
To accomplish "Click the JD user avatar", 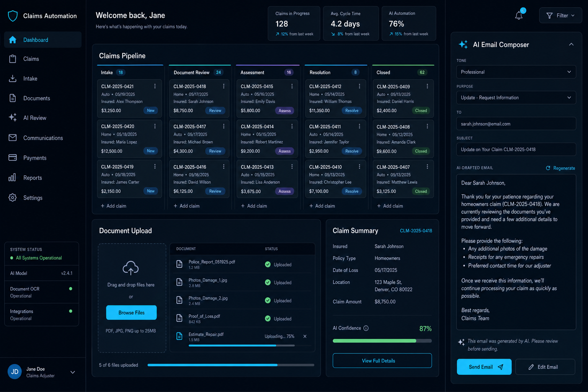I will pyautogui.click(x=15, y=372).
